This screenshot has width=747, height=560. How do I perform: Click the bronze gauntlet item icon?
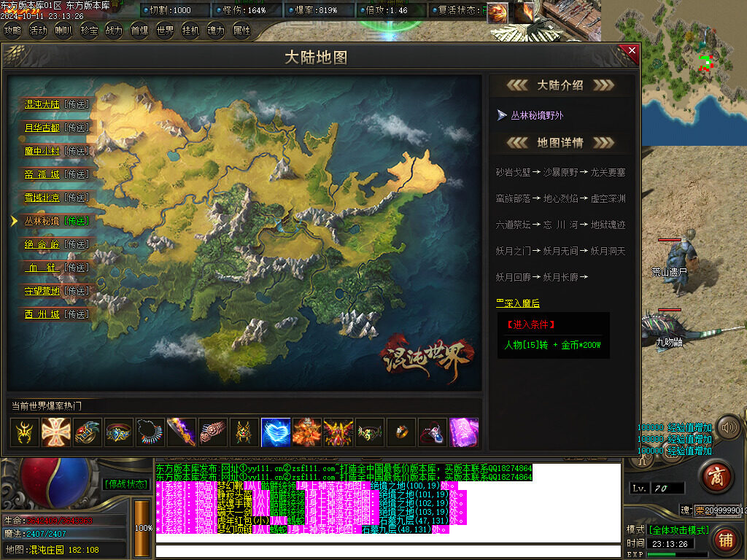(x=213, y=432)
